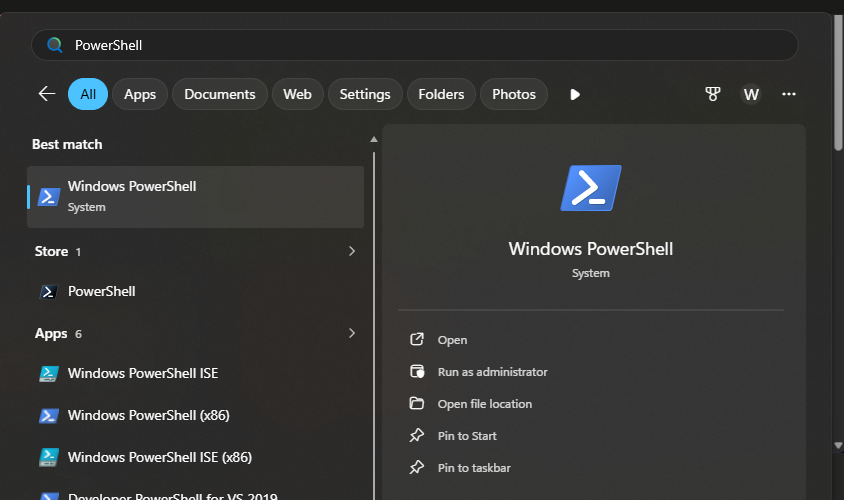Viewport: 844px width, 500px height.
Task: Click the Windows PowerShell (x86) icon
Action: pos(48,416)
